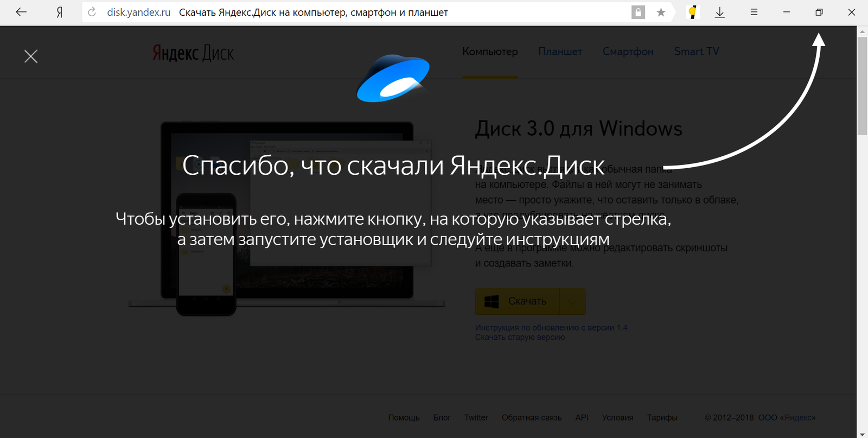Click the Спасибо, что скачали Яндекс.Диск text

[393, 166]
